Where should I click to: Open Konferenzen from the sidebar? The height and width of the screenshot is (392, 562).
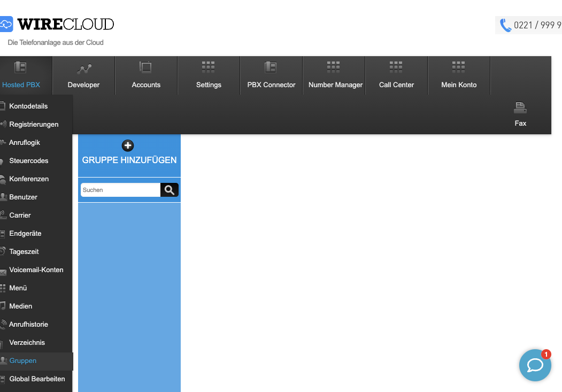point(29,179)
